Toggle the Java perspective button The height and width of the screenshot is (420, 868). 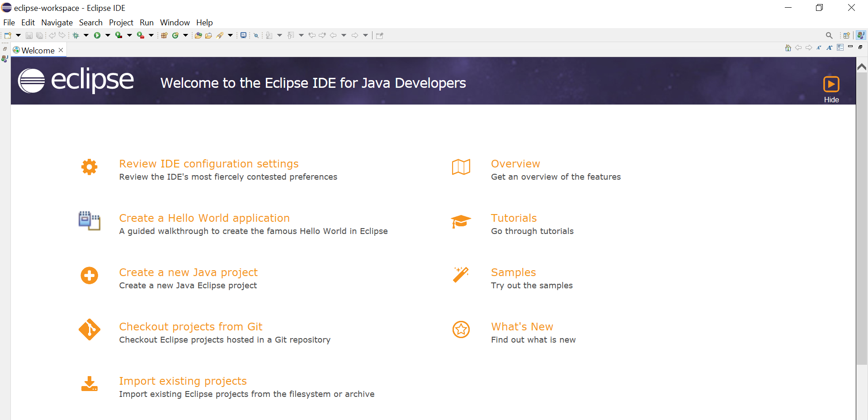click(861, 35)
